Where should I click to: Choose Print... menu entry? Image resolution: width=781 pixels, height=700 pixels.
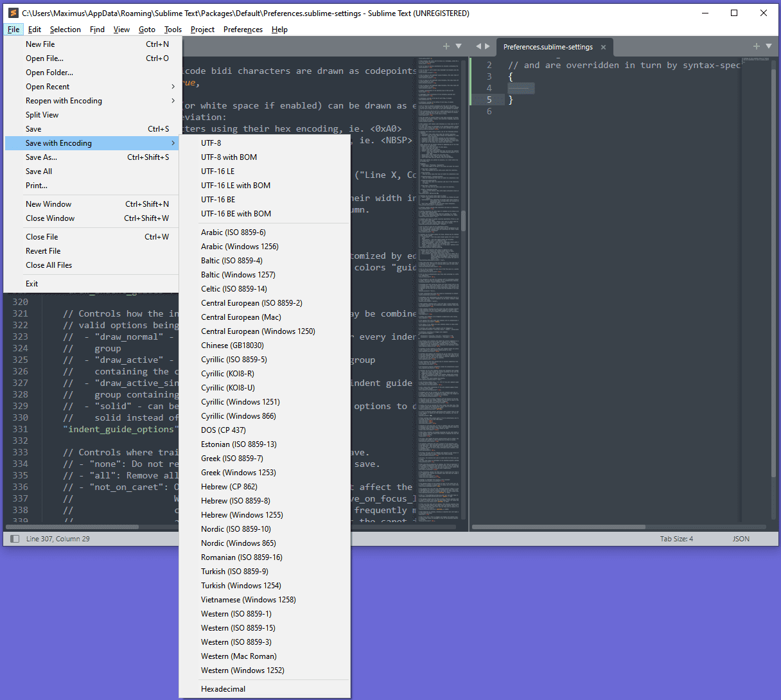coord(92,186)
